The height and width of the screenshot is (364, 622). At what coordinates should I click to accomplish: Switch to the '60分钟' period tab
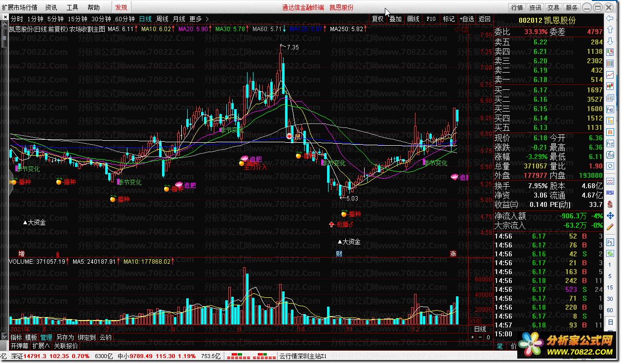coord(125,19)
